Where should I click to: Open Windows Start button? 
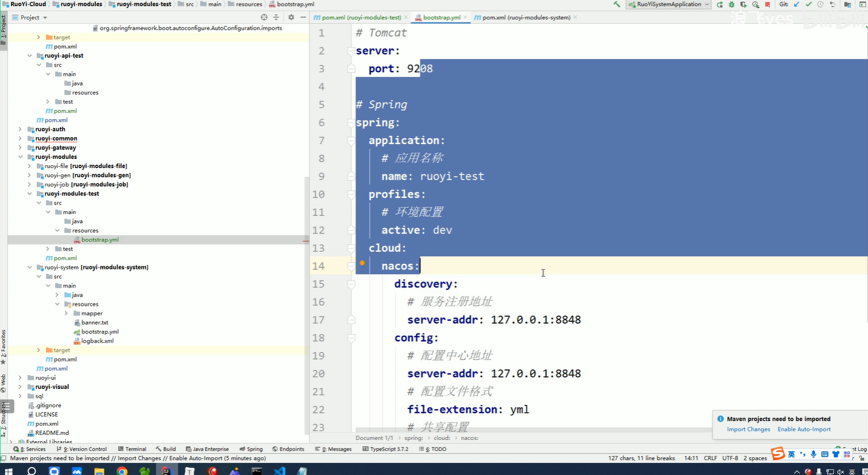[9, 471]
